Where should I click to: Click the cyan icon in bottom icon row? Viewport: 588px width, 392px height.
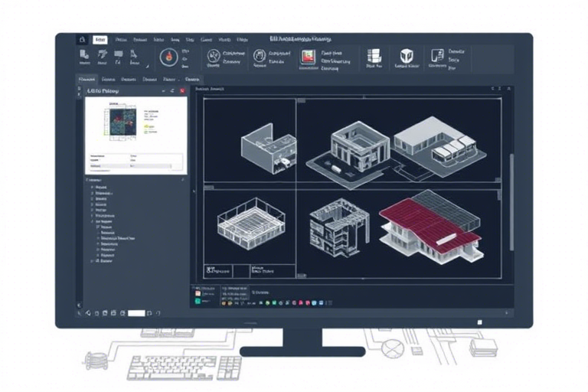314,302
